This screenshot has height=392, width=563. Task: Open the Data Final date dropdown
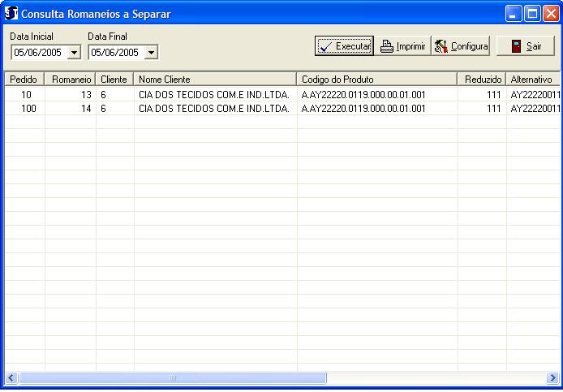click(151, 53)
